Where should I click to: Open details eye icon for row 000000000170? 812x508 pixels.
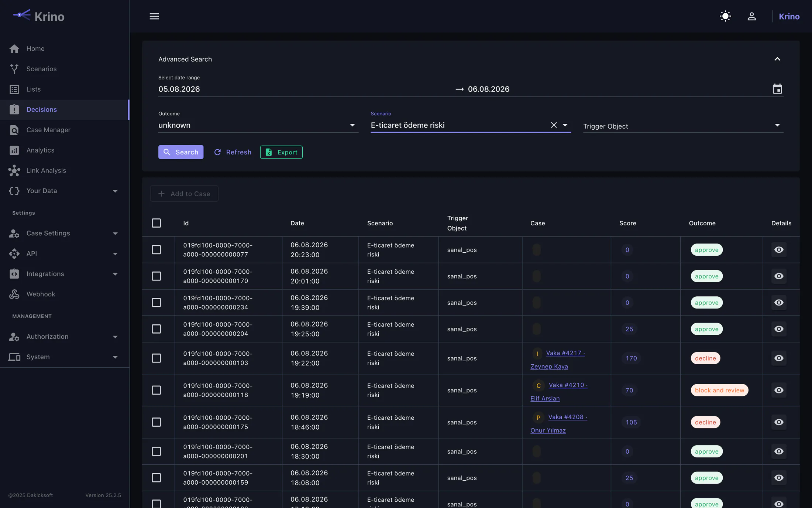click(x=779, y=276)
